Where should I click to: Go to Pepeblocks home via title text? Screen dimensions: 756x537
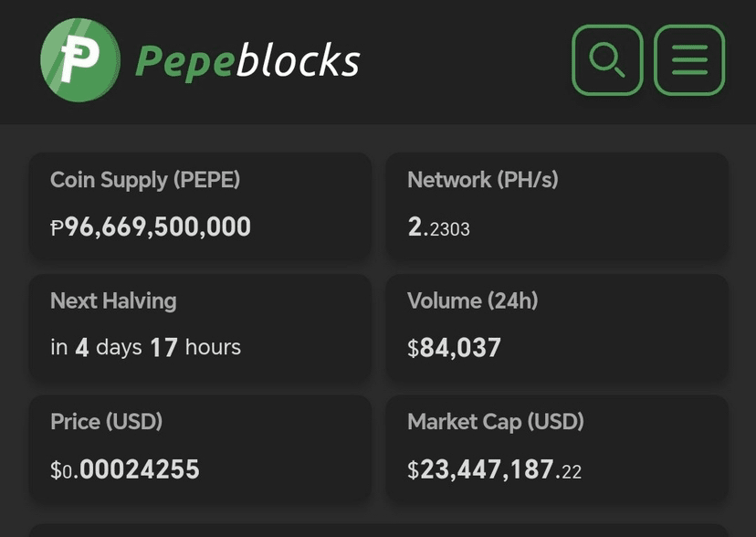247,61
